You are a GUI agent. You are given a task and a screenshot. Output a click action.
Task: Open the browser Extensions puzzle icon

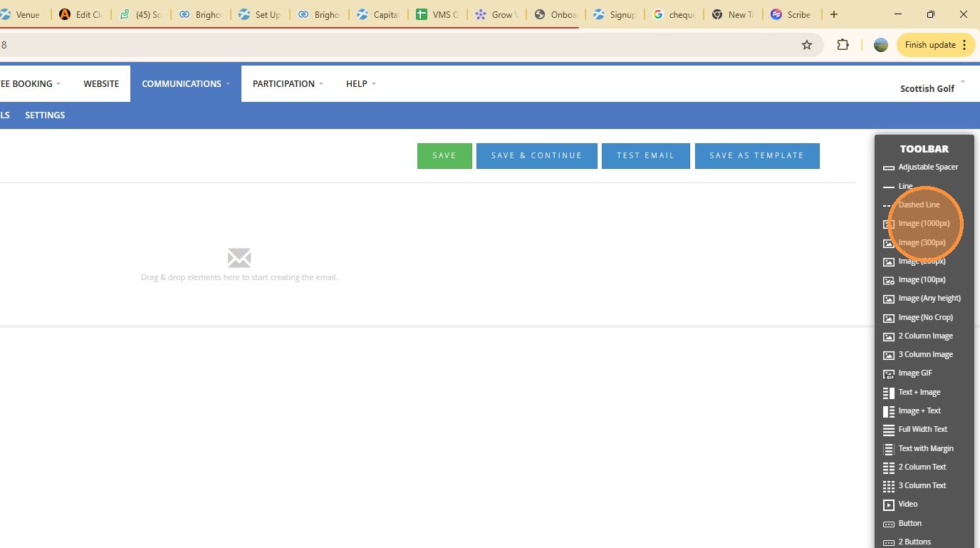click(x=843, y=45)
